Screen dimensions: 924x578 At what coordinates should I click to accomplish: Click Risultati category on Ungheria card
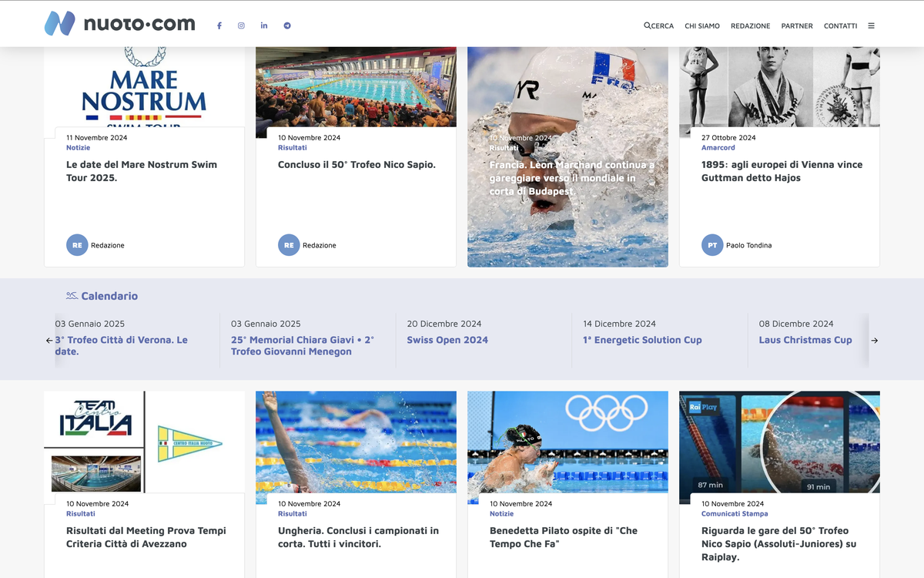point(293,514)
